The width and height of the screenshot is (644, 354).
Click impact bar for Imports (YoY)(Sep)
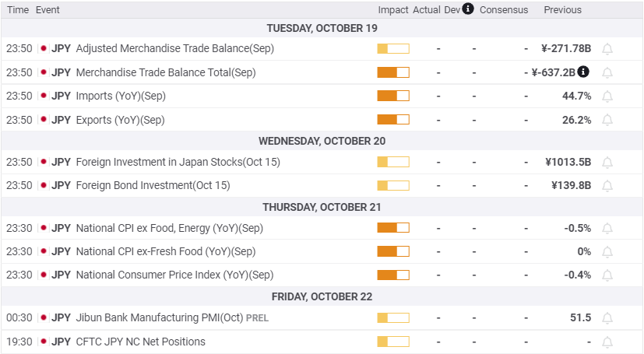(393, 96)
